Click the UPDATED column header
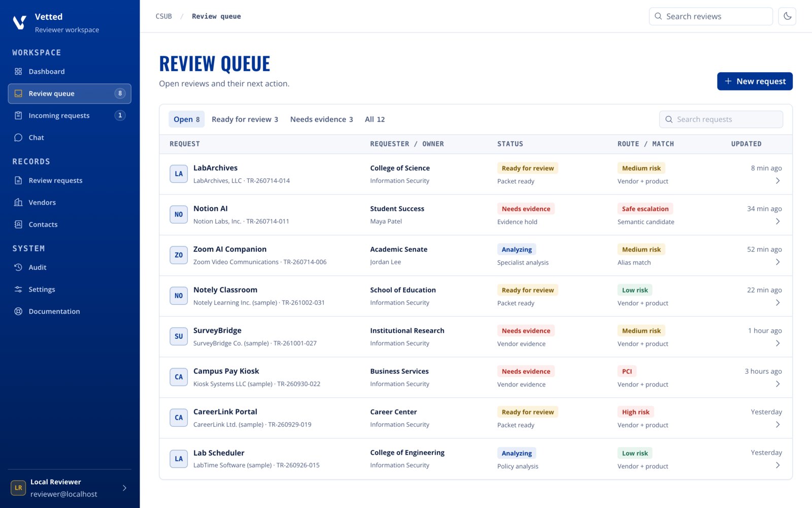Screen dimensions: 812x508 pos(746,144)
